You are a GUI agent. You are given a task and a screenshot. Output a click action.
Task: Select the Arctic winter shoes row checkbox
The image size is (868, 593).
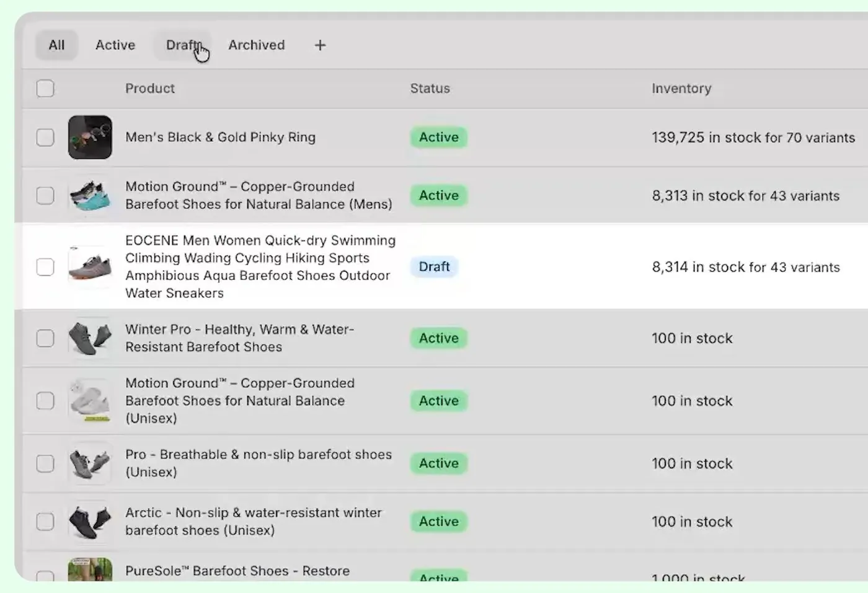tap(45, 522)
